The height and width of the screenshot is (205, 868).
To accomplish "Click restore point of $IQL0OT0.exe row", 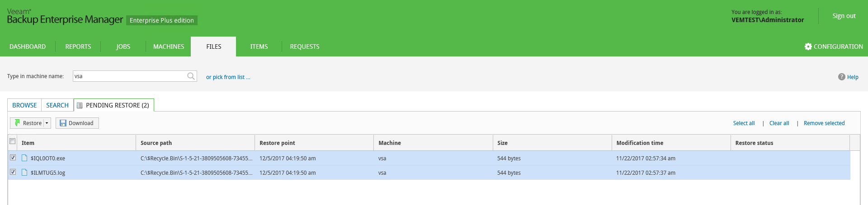I will pyautogui.click(x=288, y=158).
